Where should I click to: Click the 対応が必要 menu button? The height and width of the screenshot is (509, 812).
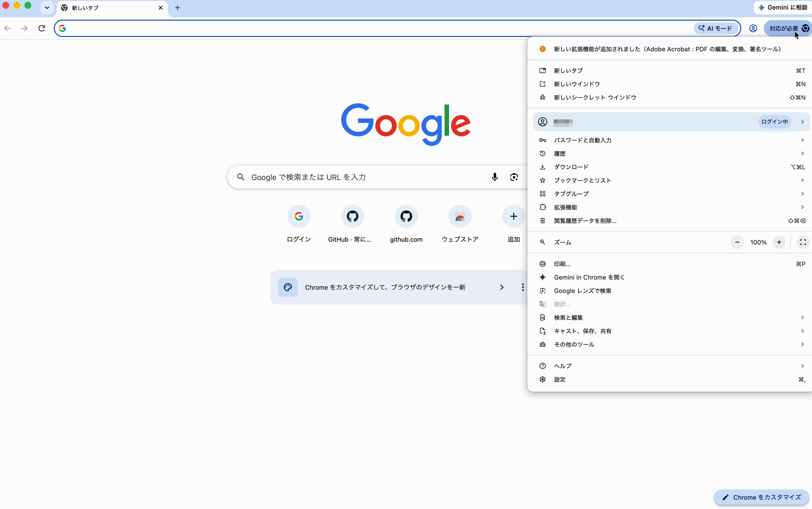click(788, 28)
